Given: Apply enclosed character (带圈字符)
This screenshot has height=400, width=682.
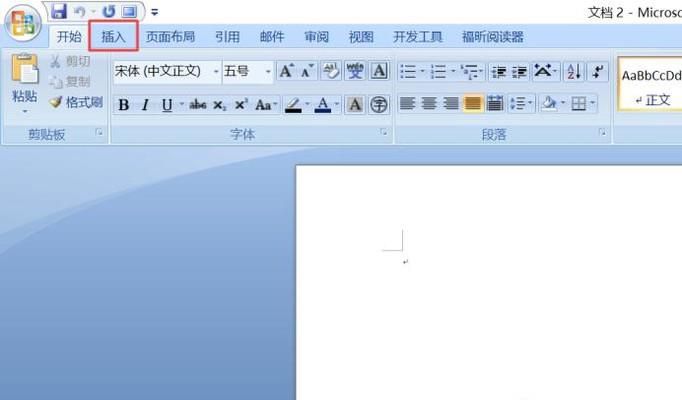Looking at the screenshot, I should pyautogui.click(x=379, y=105).
